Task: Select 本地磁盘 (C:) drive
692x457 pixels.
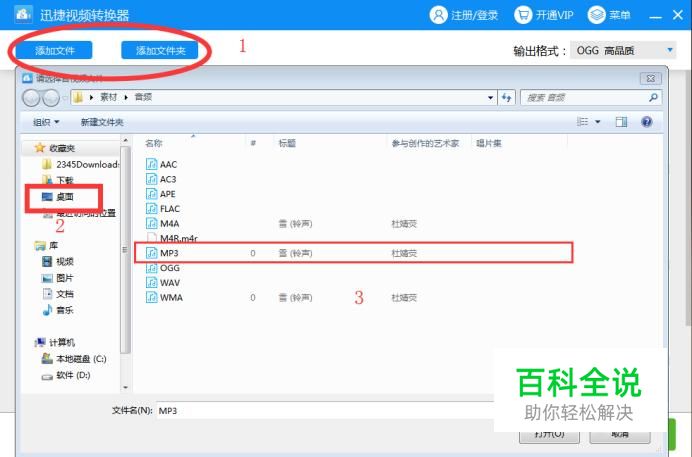Action: tap(74, 359)
